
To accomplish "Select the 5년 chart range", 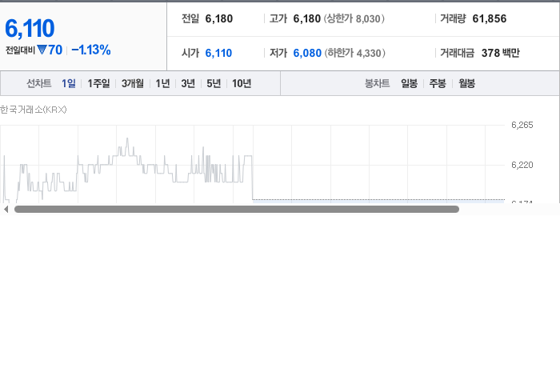I will [214, 83].
